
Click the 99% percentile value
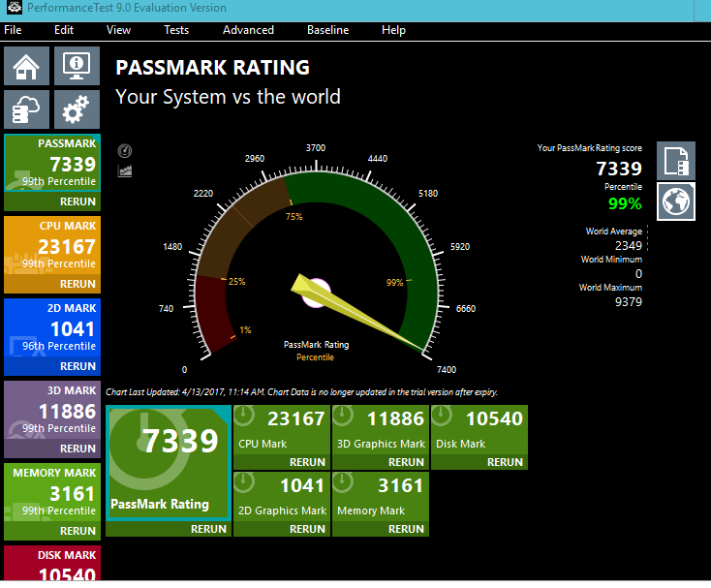pos(625,203)
